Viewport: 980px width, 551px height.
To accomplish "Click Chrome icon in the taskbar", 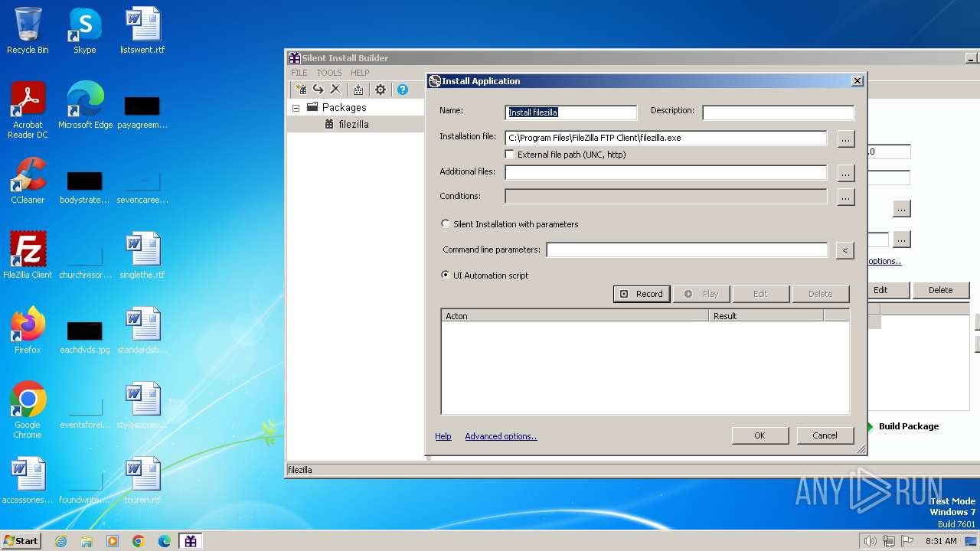I will [x=139, y=541].
